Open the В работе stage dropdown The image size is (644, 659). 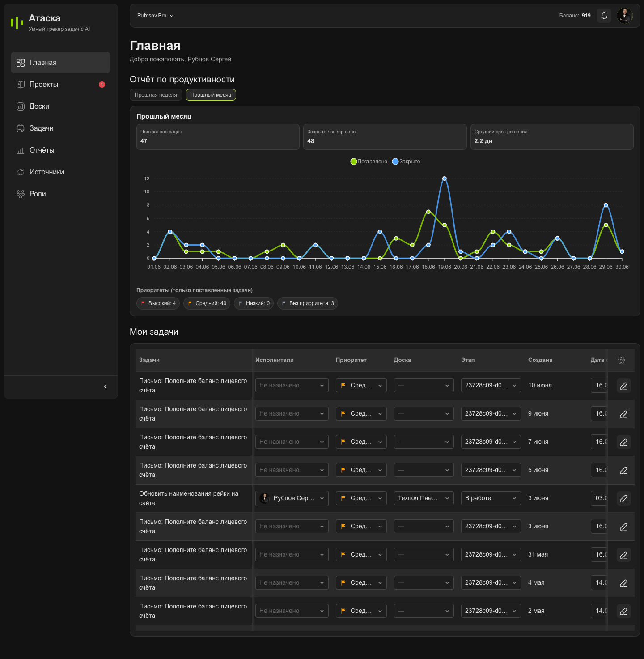[x=491, y=498]
